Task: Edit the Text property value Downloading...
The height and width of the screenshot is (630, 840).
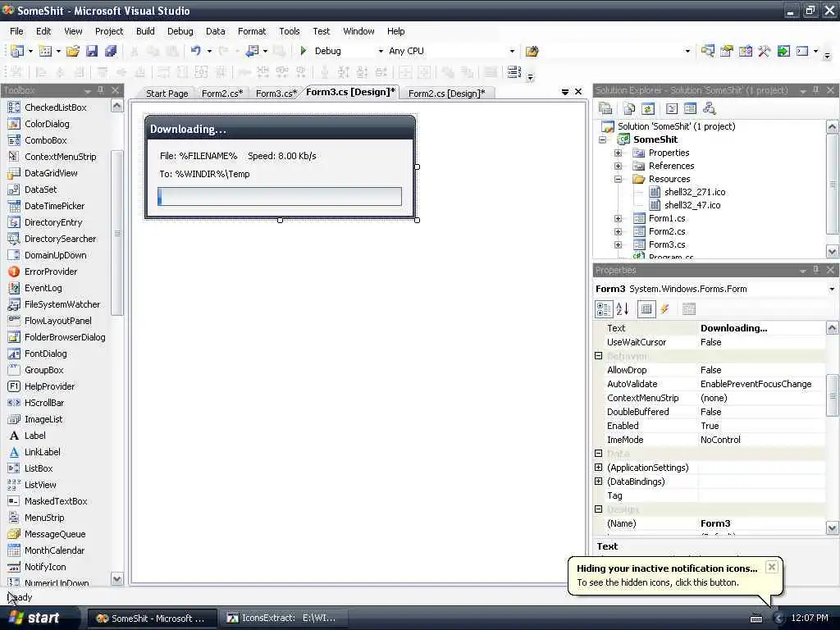Action: click(761, 328)
